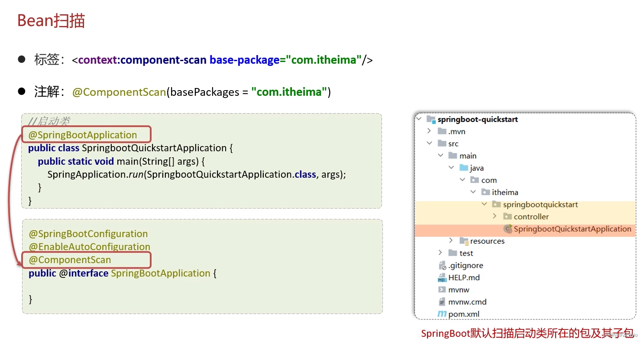Click the Maven icon next to pom.xml

click(443, 313)
